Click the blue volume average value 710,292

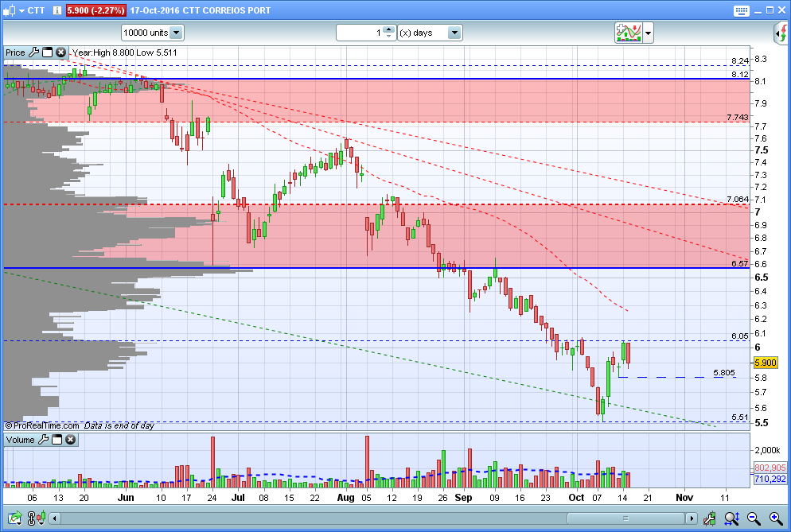pyautogui.click(x=770, y=479)
